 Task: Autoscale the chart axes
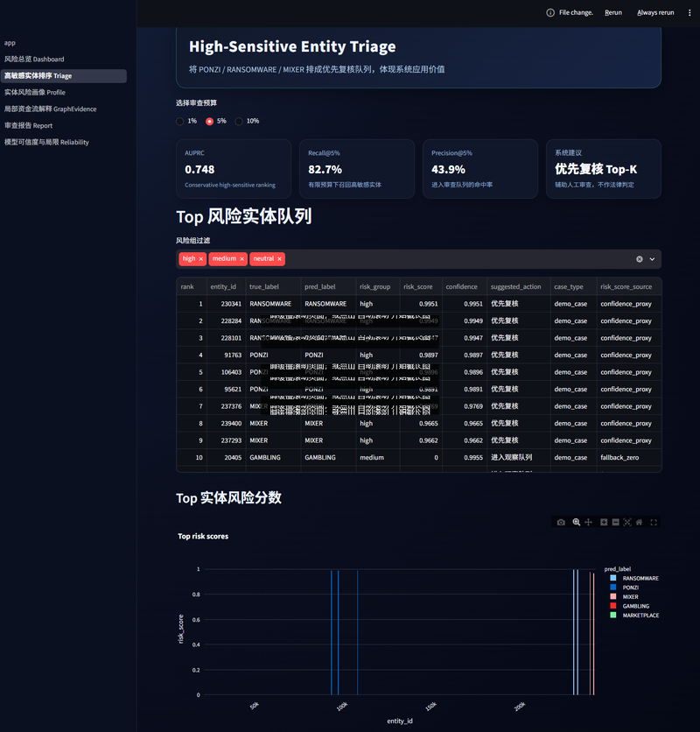pyautogui.click(x=627, y=523)
